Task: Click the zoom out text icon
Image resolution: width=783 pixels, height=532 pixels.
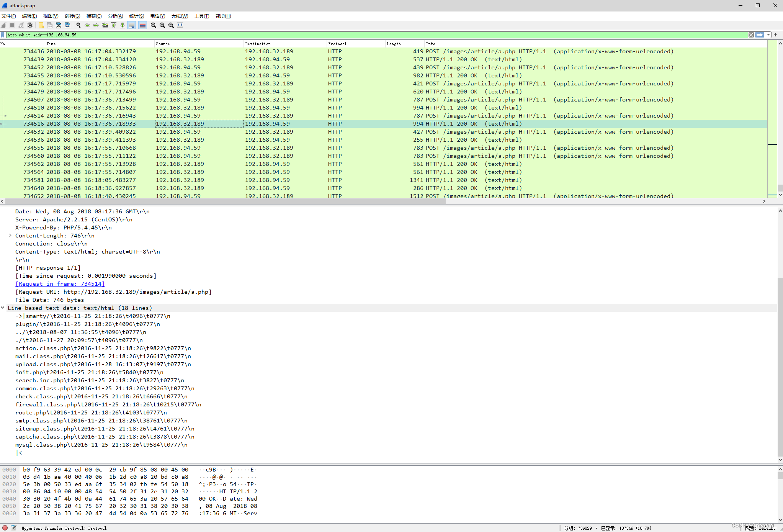Action: coord(162,25)
